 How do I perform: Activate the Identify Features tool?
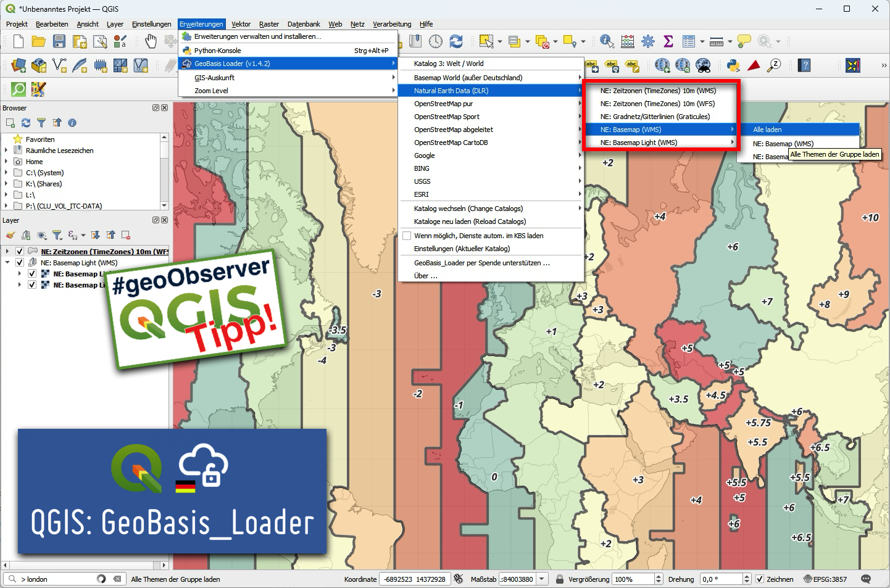click(607, 41)
